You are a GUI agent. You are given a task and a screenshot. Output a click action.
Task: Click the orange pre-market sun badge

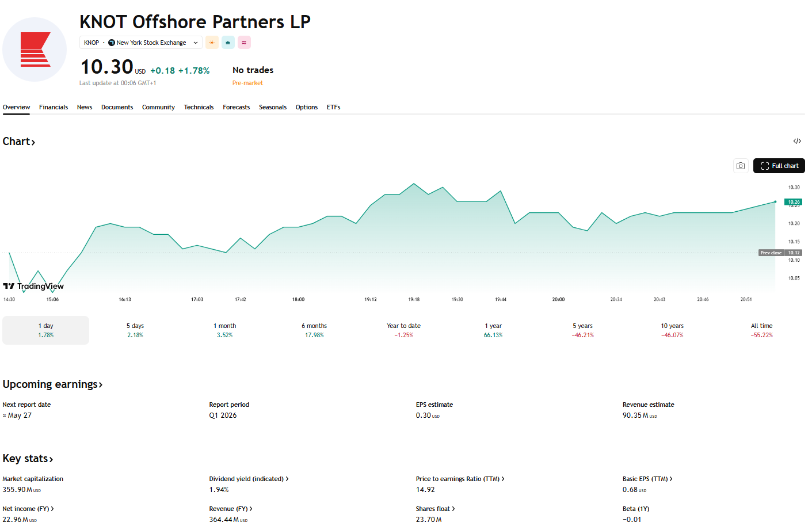212,43
